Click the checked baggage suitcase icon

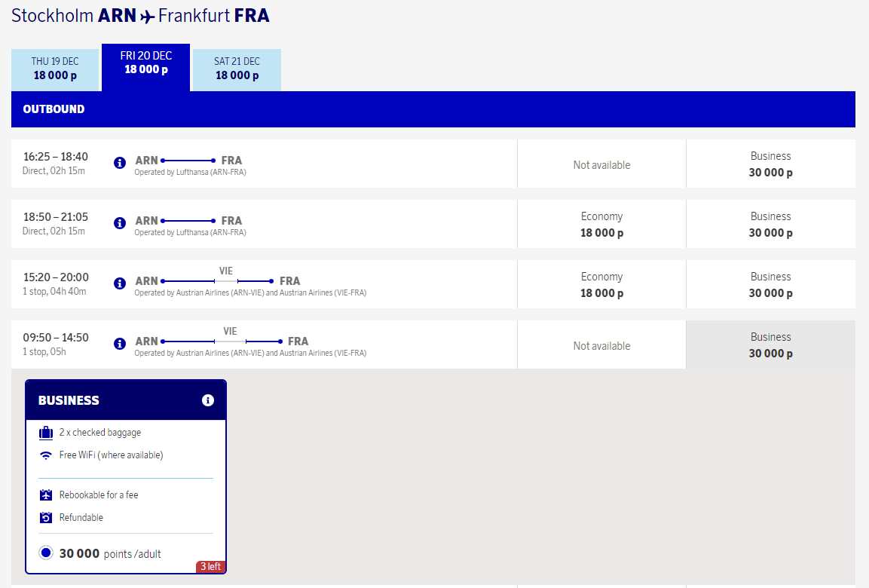[x=46, y=433]
